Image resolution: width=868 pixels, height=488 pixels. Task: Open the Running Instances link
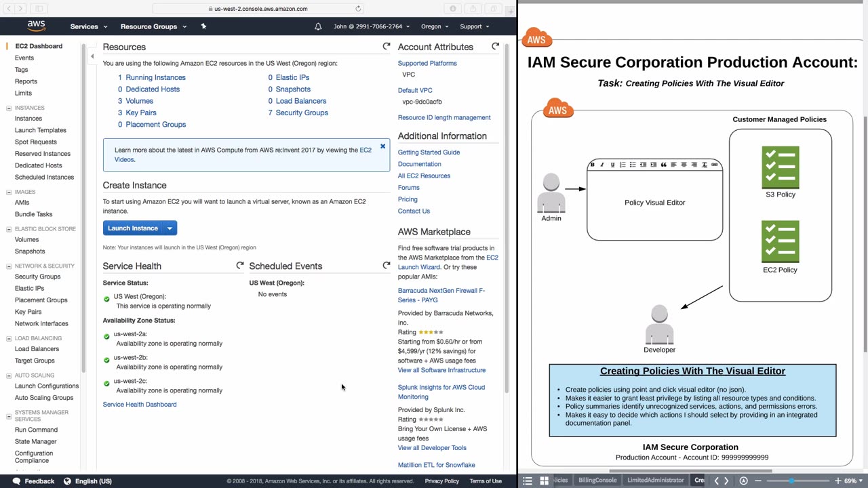click(155, 77)
